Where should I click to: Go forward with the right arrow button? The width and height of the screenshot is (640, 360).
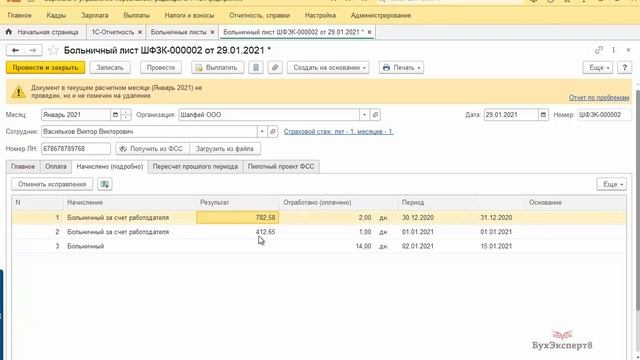click(33, 50)
